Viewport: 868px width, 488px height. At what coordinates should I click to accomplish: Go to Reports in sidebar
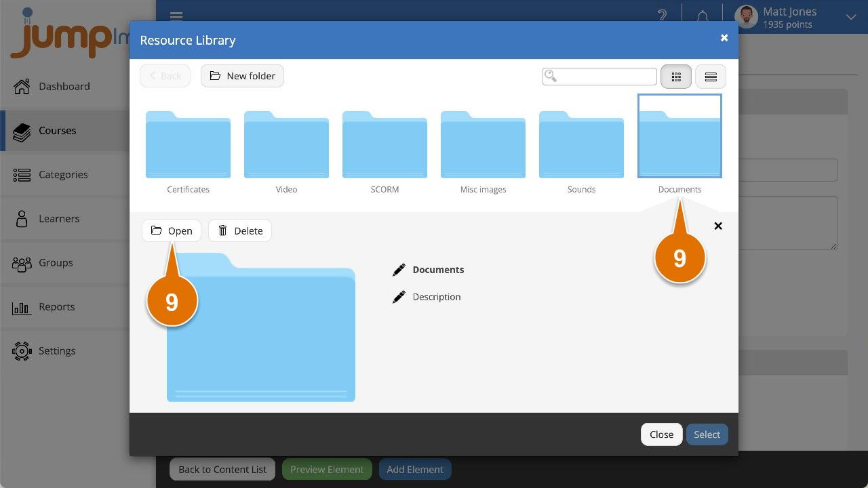tap(56, 306)
